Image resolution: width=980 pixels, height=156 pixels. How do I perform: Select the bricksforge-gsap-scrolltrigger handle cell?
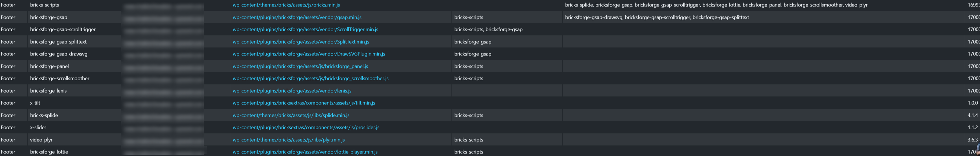pyautogui.click(x=63, y=29)
